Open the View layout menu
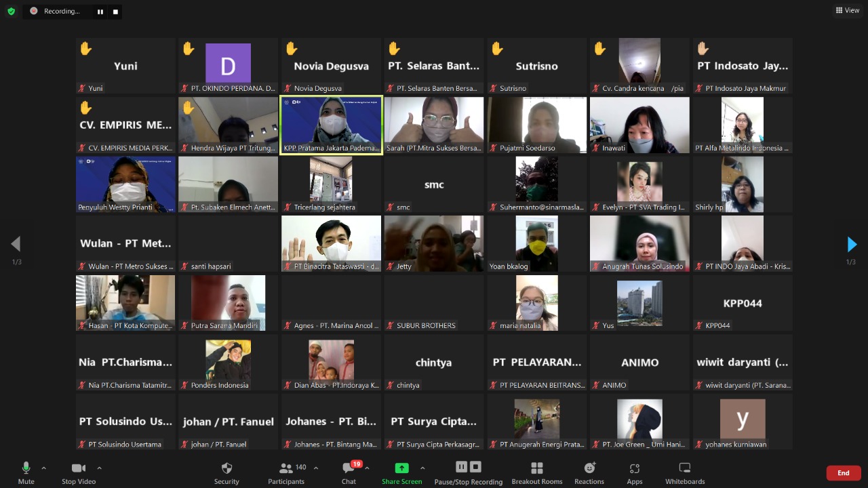 click(848, 10)
